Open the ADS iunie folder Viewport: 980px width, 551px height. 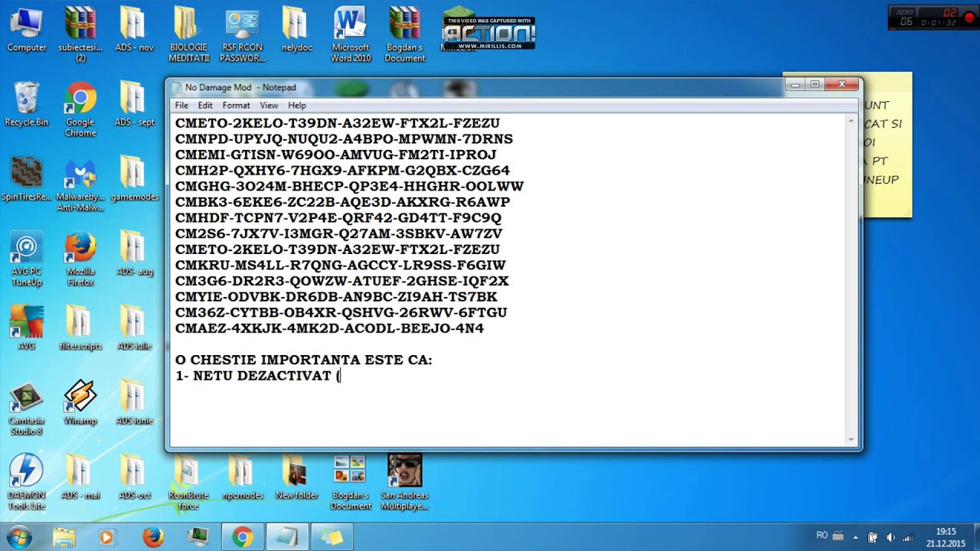(x=134, y=403)
